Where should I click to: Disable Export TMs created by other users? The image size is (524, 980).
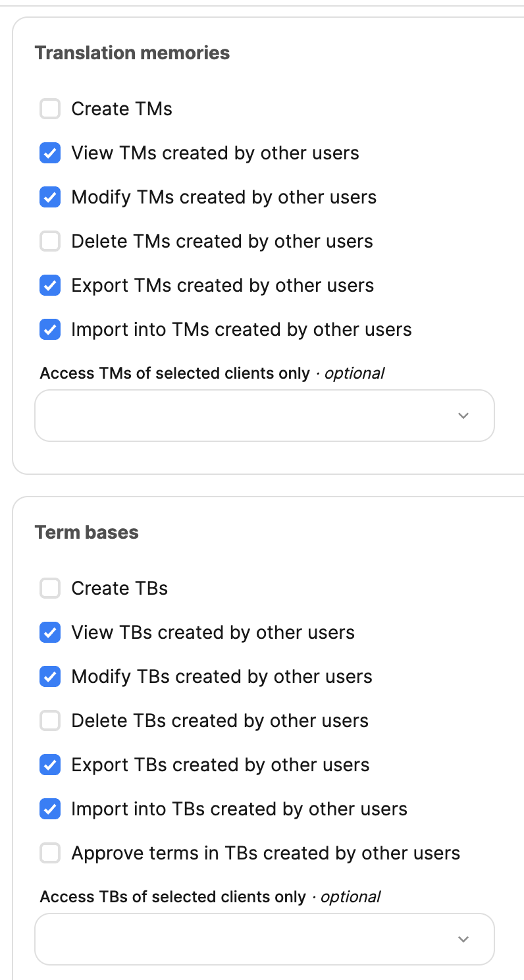coord(50,285)
